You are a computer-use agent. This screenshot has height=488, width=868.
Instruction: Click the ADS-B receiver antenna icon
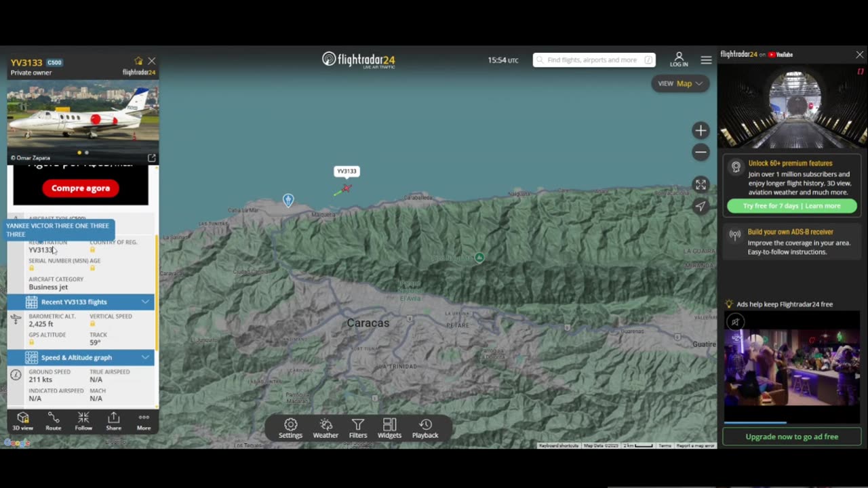pyautogui.click(x=735, y=235)
